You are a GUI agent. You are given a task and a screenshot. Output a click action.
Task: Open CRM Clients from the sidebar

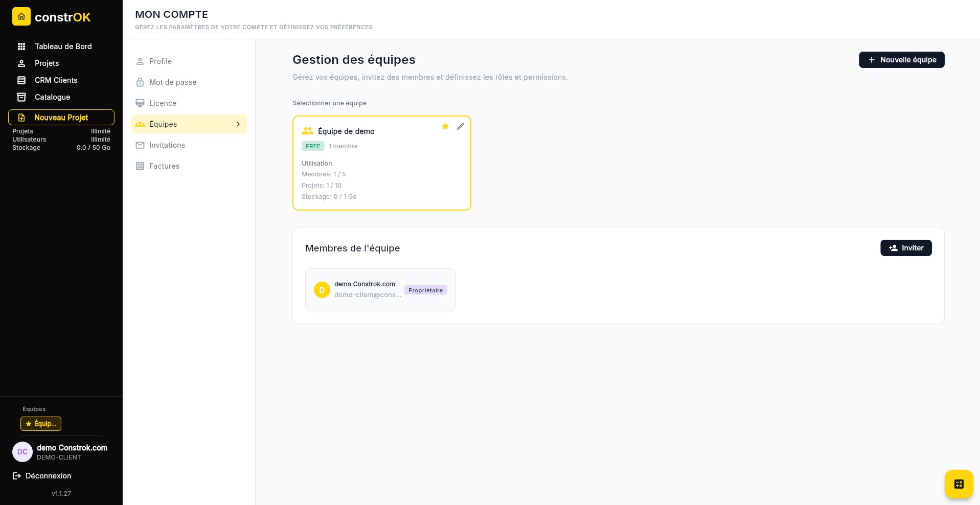[56, 80]
